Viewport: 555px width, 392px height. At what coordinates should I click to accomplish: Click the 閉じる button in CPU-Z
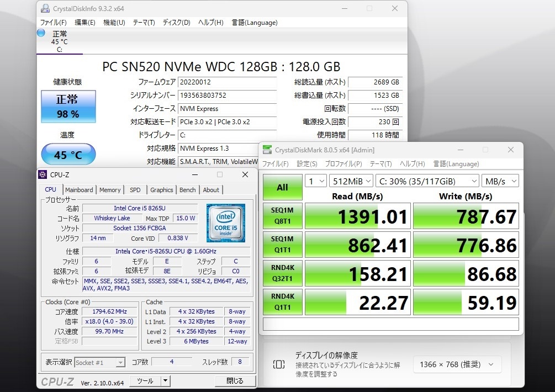235,381
